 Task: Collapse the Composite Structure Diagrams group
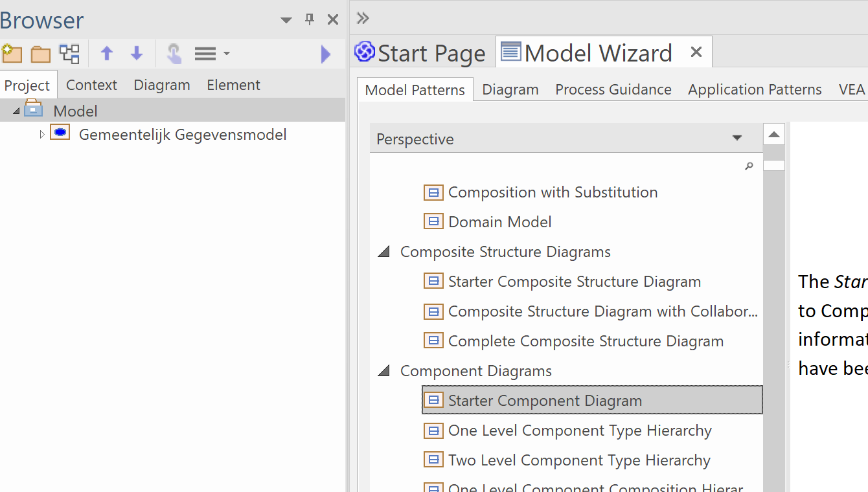pos(384,252)
